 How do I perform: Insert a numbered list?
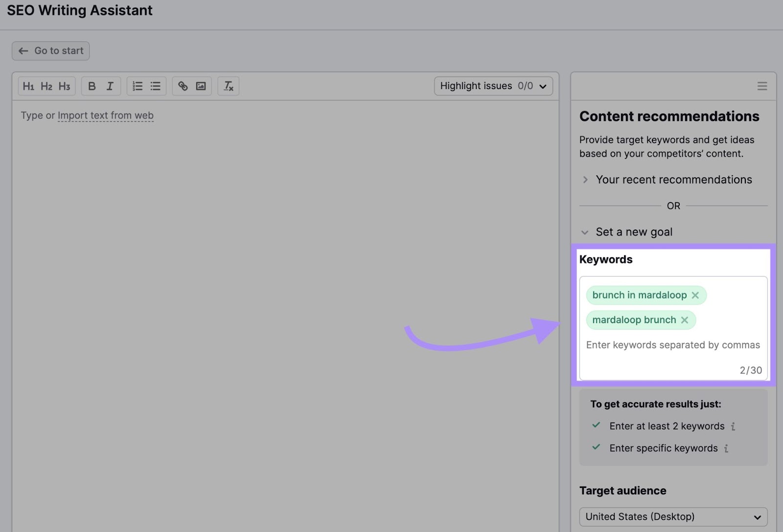coord(138,86)
